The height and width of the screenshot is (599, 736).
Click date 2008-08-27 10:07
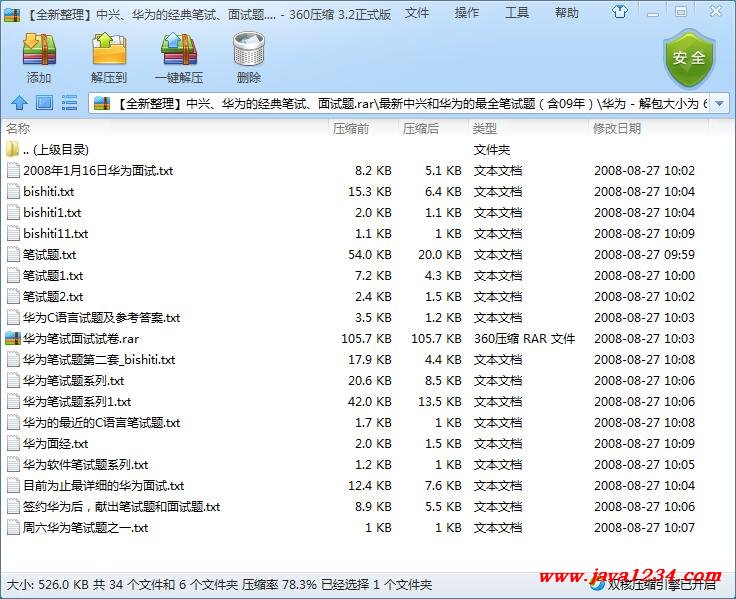click(x=644, y=528)
